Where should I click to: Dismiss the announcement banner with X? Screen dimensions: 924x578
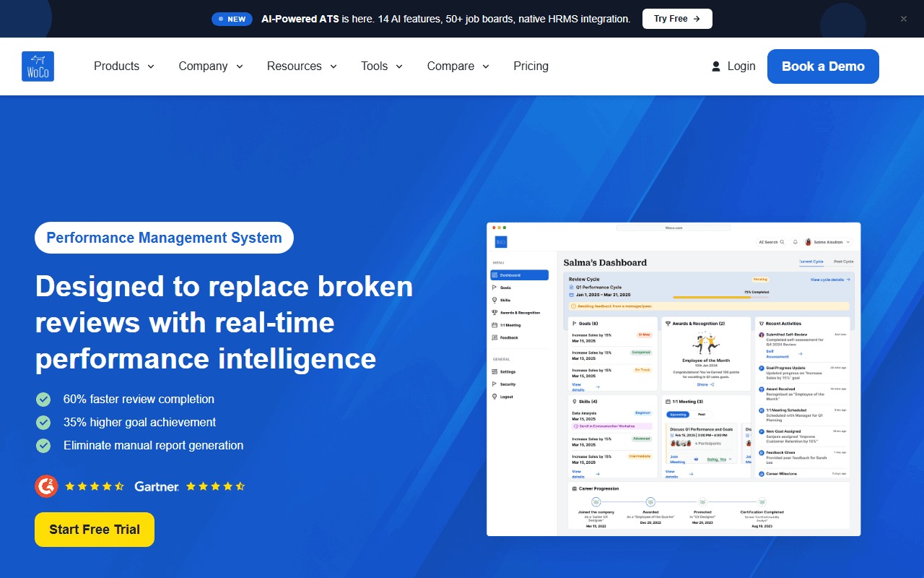click(903, 19)
